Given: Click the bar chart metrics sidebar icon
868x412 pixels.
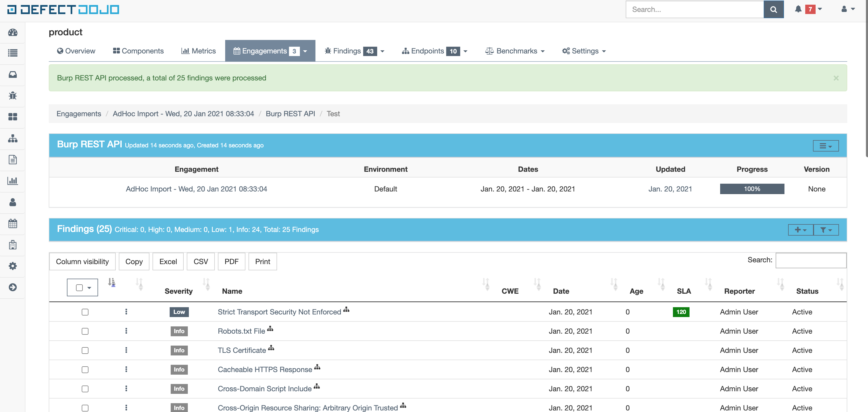Looking at the screenshot, I should coord(12,181).
